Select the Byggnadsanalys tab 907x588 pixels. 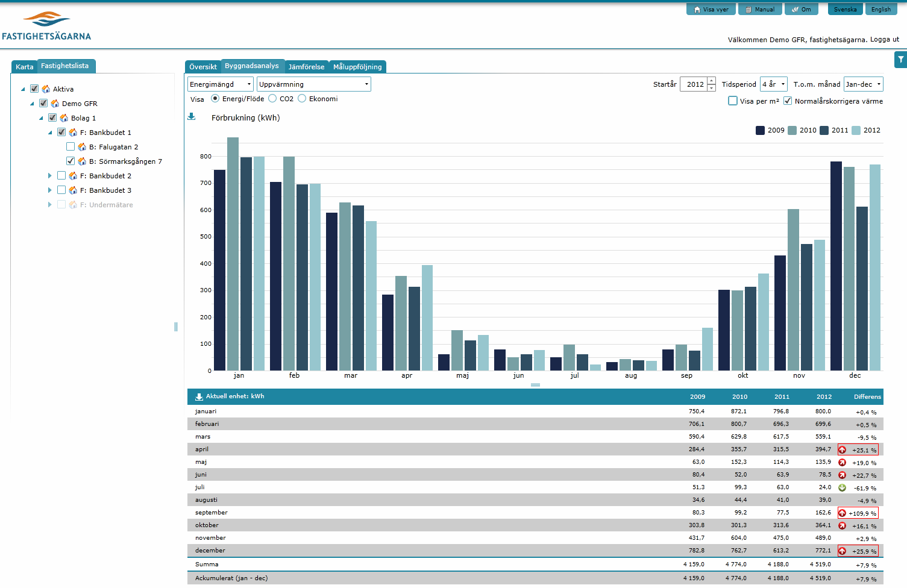click(252, 66)
